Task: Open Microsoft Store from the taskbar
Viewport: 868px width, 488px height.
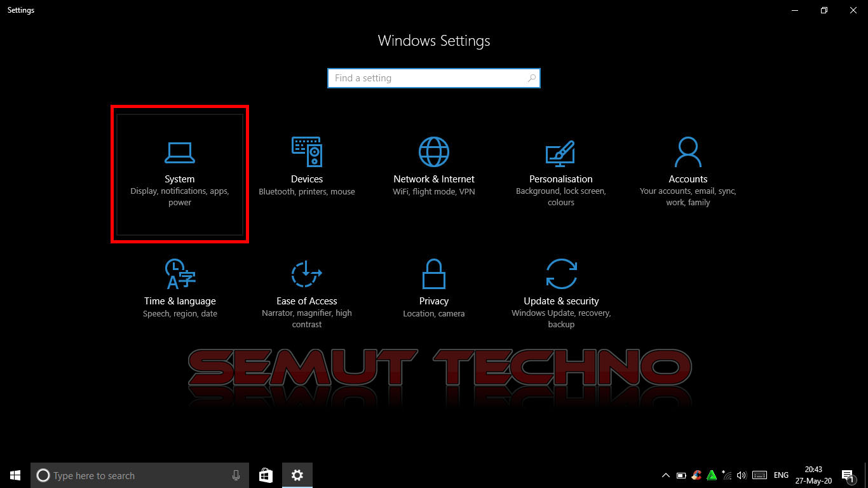Action: click(x=266, y=475)
